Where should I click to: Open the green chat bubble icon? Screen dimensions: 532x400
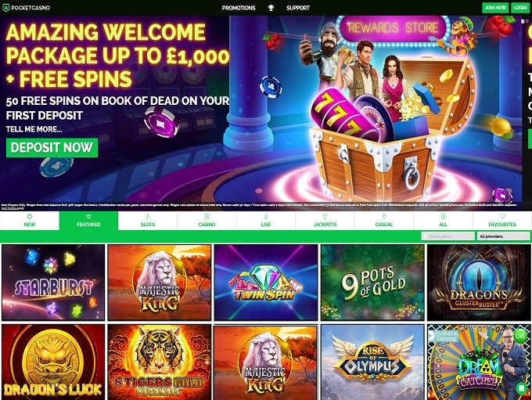click(x=520, y=387)
